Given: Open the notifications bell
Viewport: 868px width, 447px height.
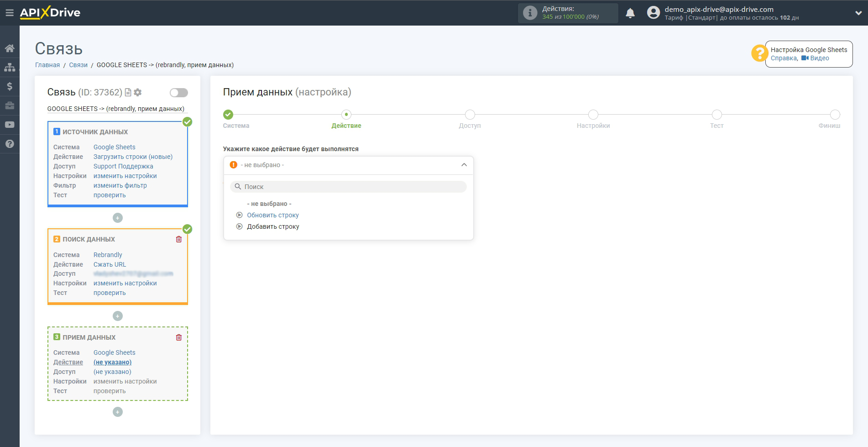Looking at the screenshot, I should tap(630, 13).
